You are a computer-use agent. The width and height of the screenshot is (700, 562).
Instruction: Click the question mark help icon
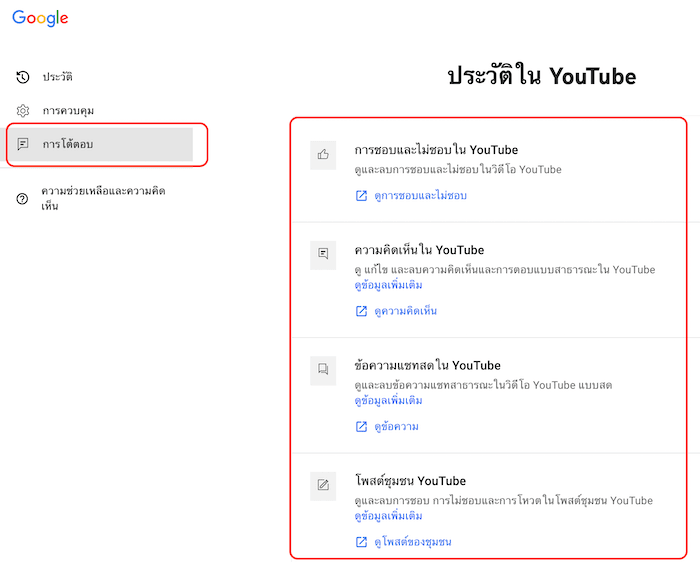(x=22, y=199)
